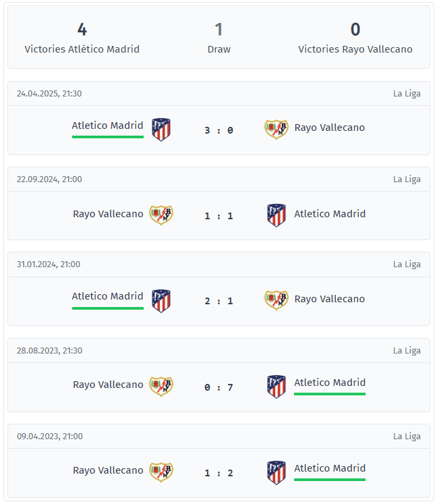437x504 pixels.
Task: Open the 1 : 1 draw score
Action: [218, 216]
